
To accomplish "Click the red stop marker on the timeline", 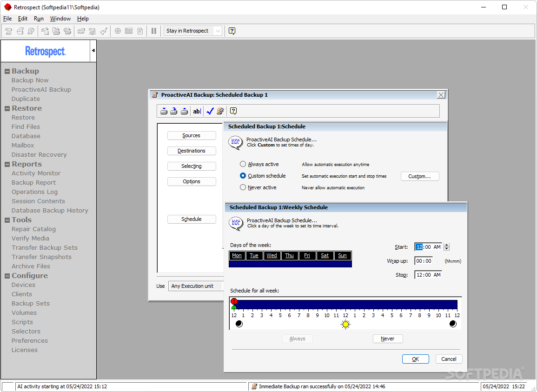I will click(234, 301).
